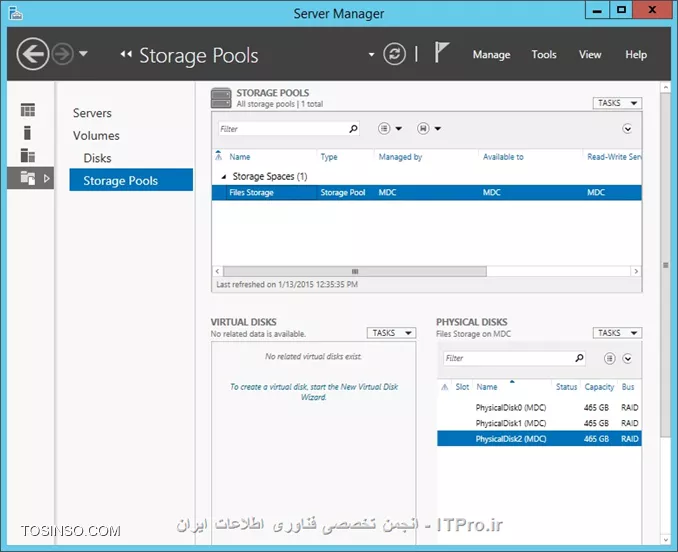Select the Local Server icon in sidebar
The height and width of the screenshot is (552, 678).
pos(27,133)
